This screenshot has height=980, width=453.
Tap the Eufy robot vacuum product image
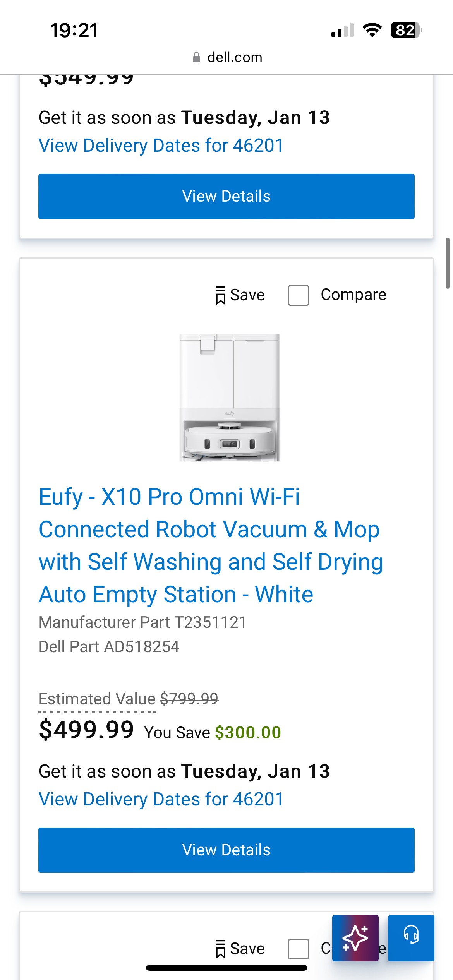point(230,397)
